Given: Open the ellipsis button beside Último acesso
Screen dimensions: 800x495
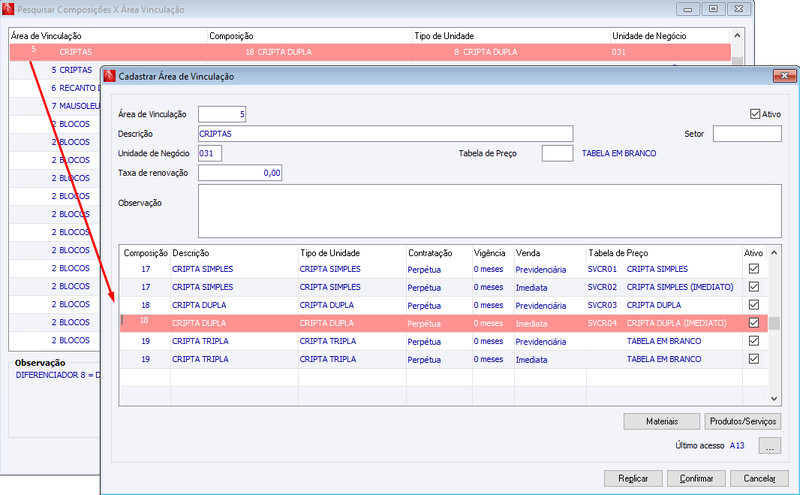Looking at the screenshot, I should click(769, 446).
